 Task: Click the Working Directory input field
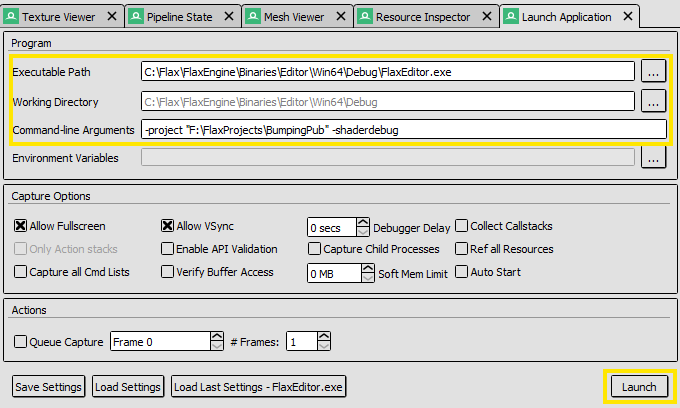tap(388, 102)
